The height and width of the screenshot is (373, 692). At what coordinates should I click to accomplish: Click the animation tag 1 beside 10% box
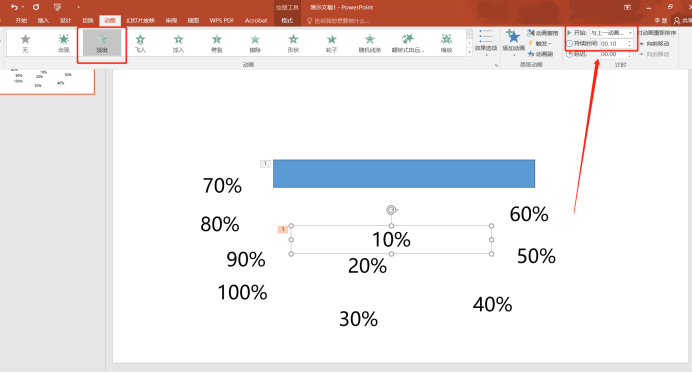282,229
